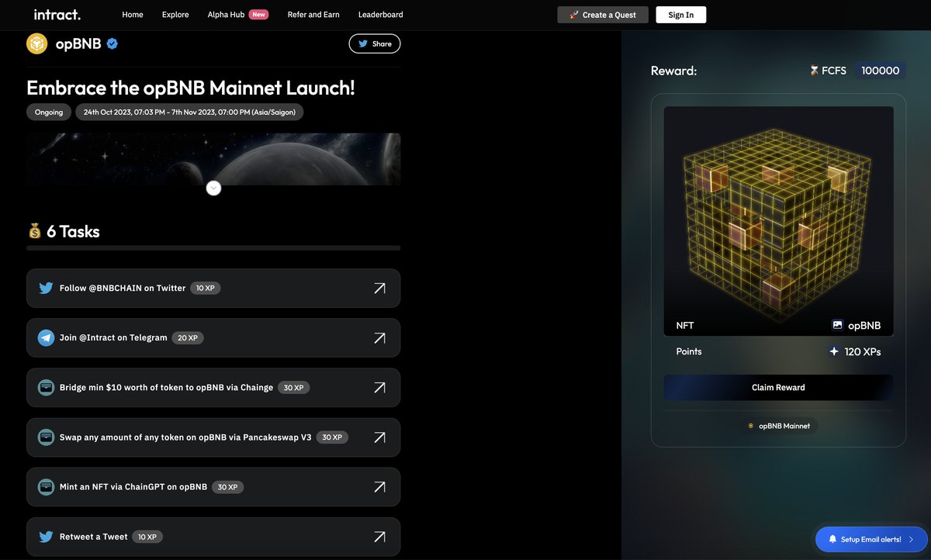Click the 10 XP badge on Follow @BNBCHAIN task
The height and width of the screenshot is (560, 931).
[206, 289]
